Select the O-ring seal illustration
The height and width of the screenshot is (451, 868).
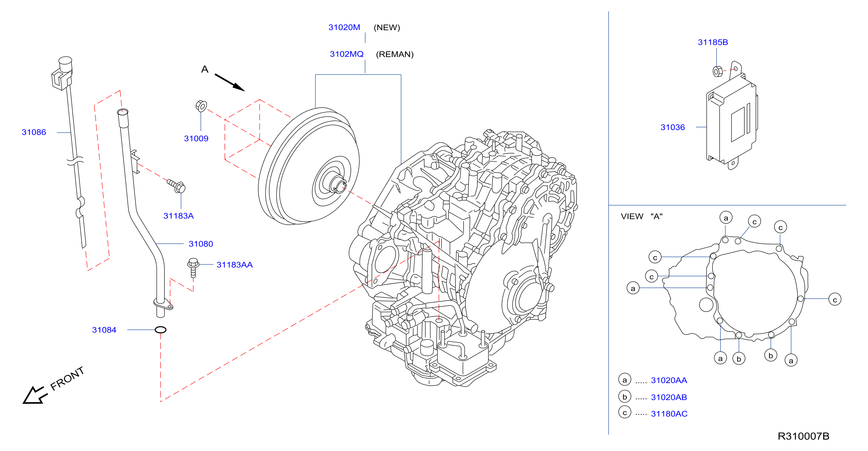point(160,330)
